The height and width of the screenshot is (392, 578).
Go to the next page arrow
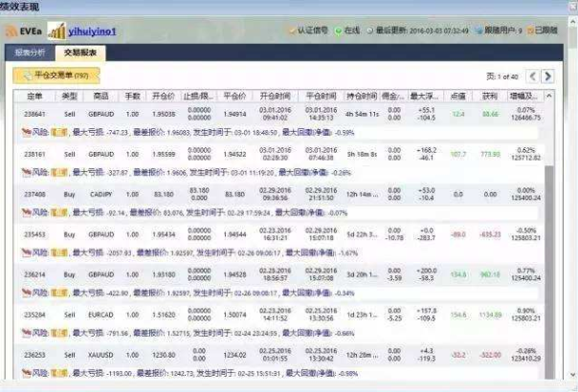coord(547,76)
